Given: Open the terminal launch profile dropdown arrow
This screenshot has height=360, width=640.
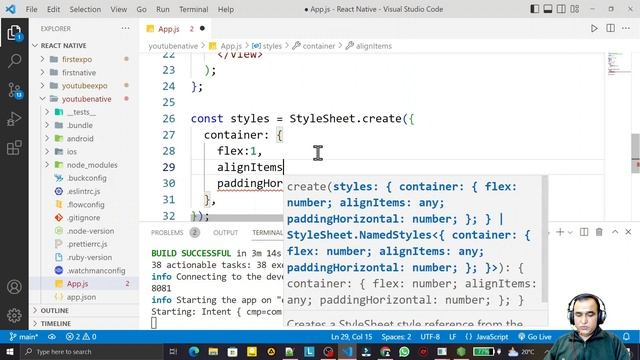Looking at the screenshot, I should pos(570,232).
